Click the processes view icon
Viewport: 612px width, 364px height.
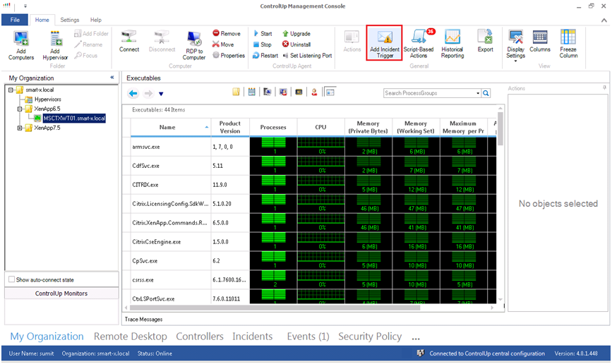299,92
